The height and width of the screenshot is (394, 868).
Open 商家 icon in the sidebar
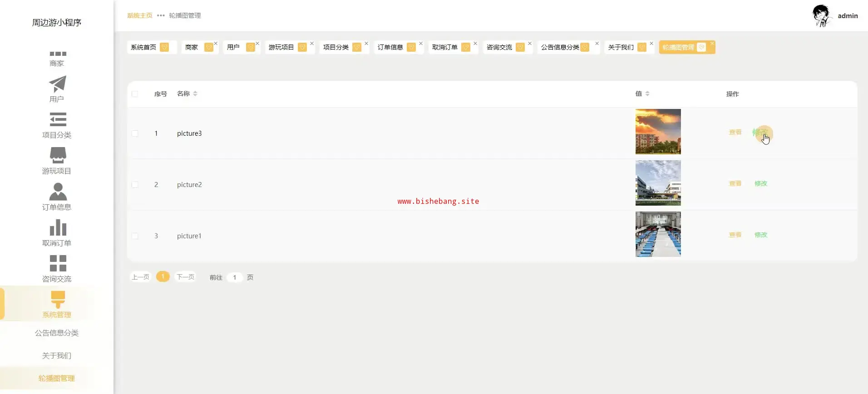pyautogui.click(x=58, y=54)
